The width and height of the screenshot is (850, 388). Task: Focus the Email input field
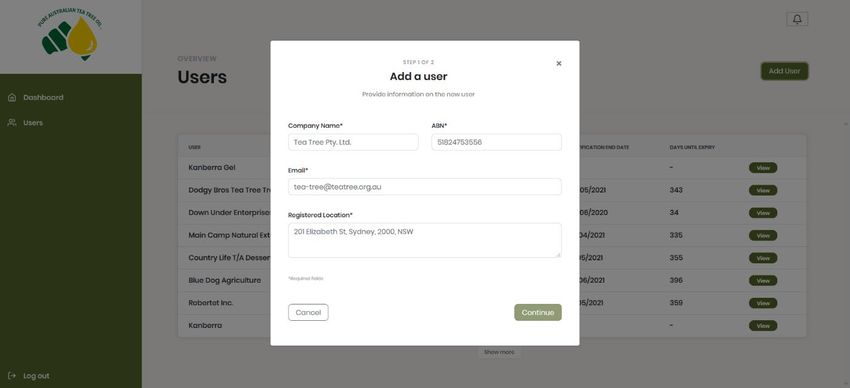424,186
